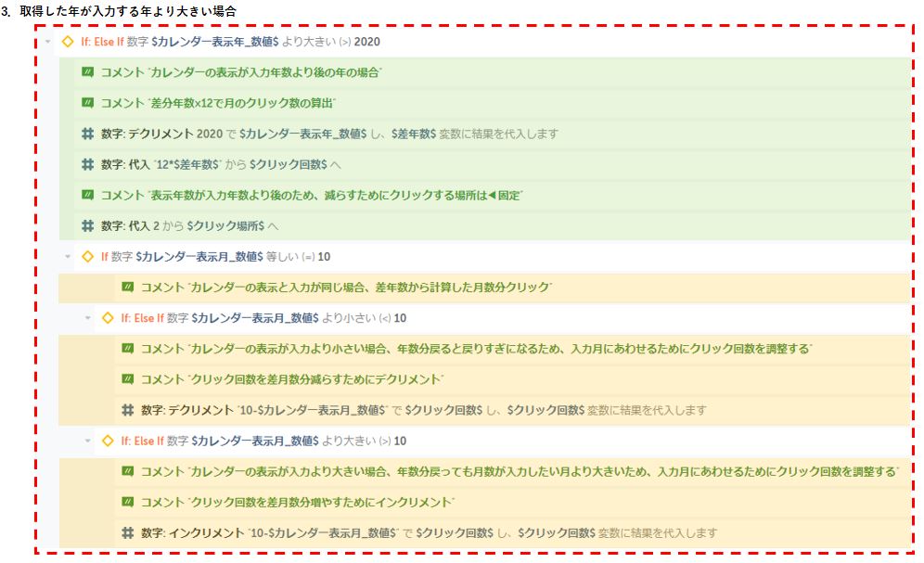Click diamond icon of 'If: Else If … より大きい (>) 10'
This screenshot has height=563, width=924.
(108, 441)
